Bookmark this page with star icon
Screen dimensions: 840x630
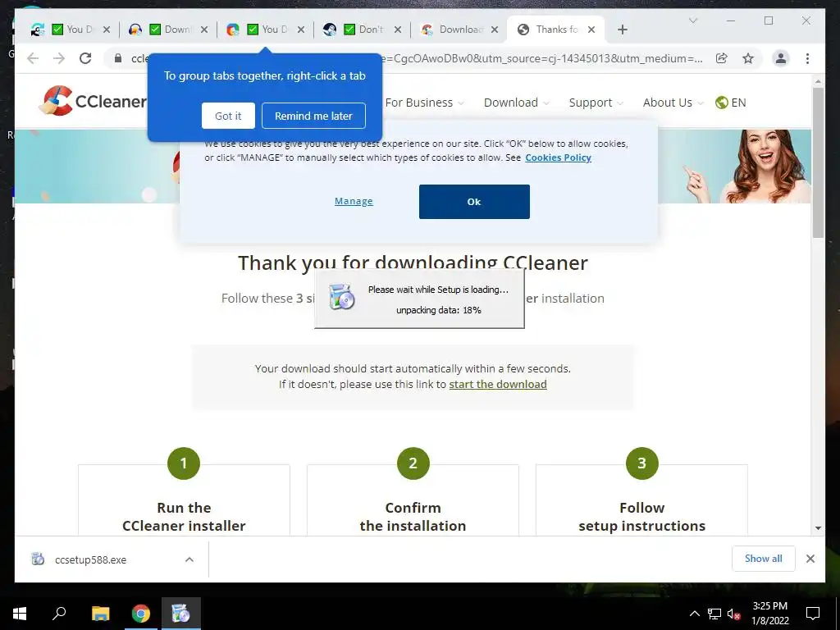(748, 58)
